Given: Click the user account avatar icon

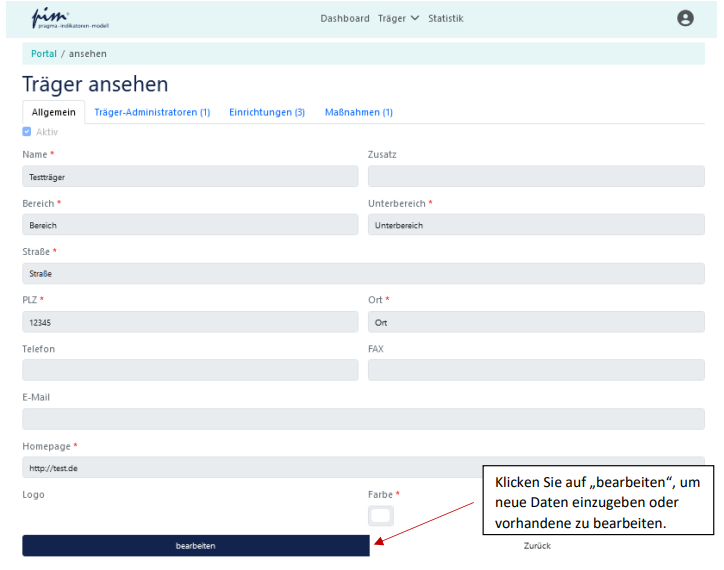Looking at the screenshot, I should (685, 18).
